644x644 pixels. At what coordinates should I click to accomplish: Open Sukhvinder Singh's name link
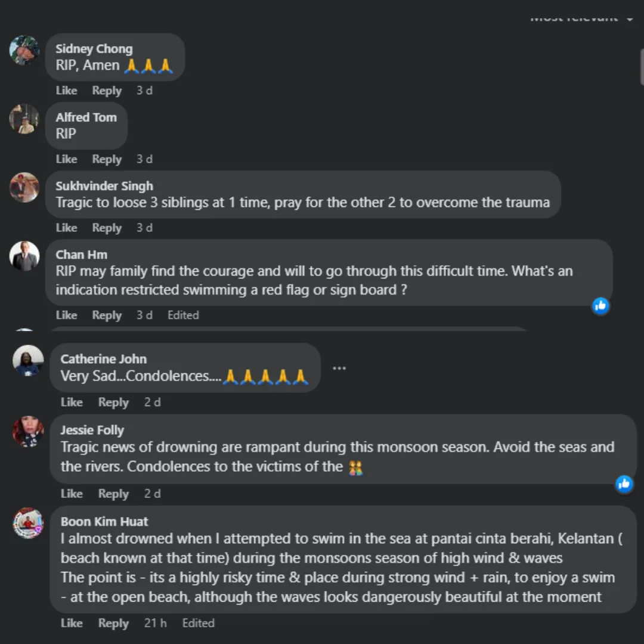tap(104, 186)
